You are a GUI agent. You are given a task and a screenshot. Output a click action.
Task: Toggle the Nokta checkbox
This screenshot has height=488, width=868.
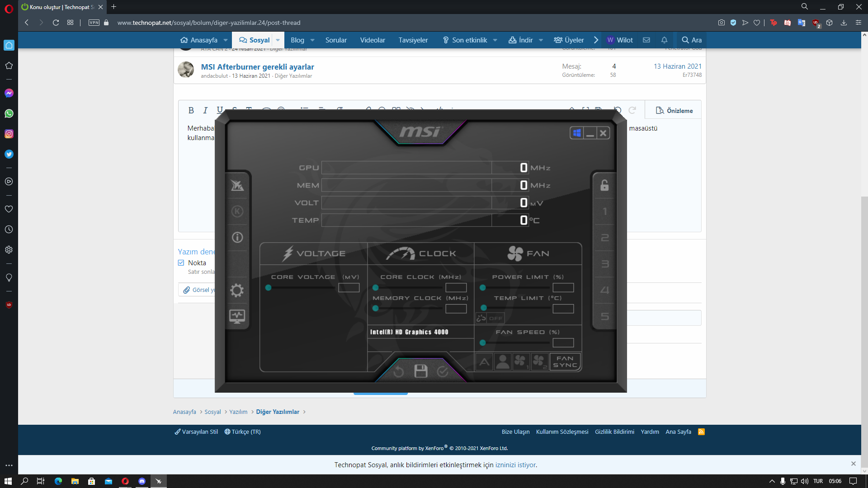pos(181,263)
